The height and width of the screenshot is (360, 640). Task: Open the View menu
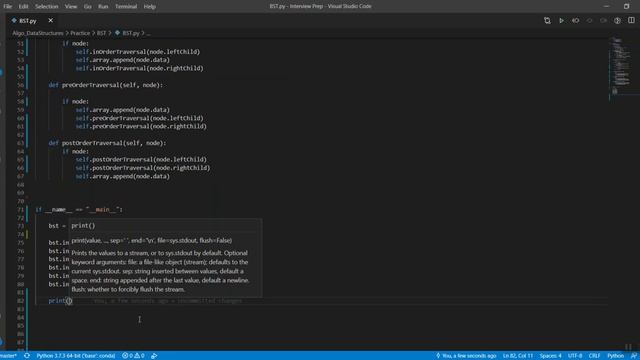[x=71, y=7]
